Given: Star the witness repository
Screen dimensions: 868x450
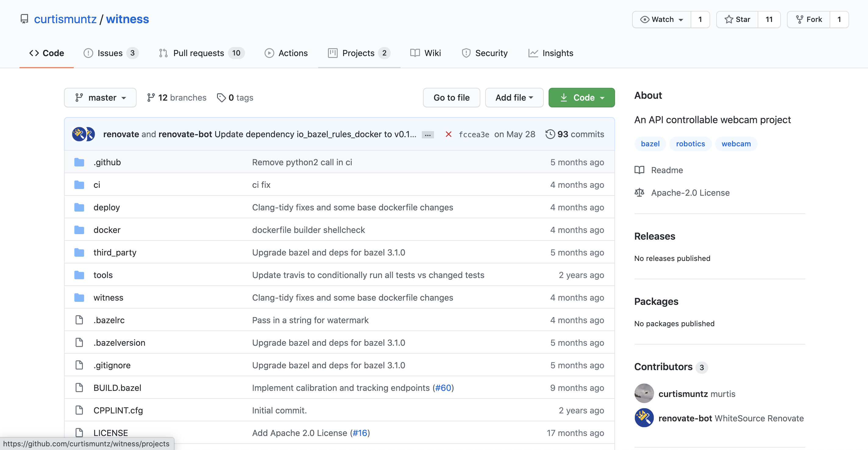Looking at the screenshot, I should point(737,20).
